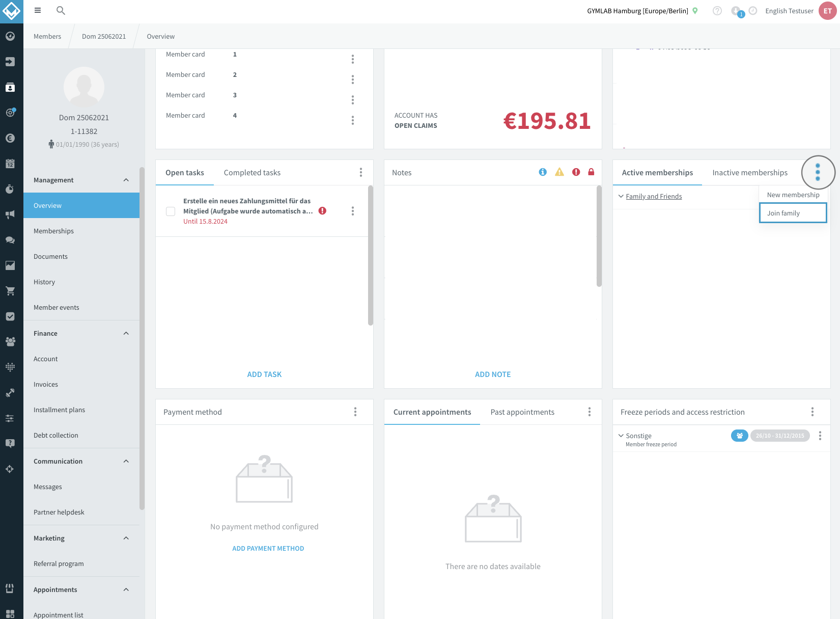Open the checkmark tasks sidebar icon
Viewport: 840px width, 619px height.
pos(10,316)
